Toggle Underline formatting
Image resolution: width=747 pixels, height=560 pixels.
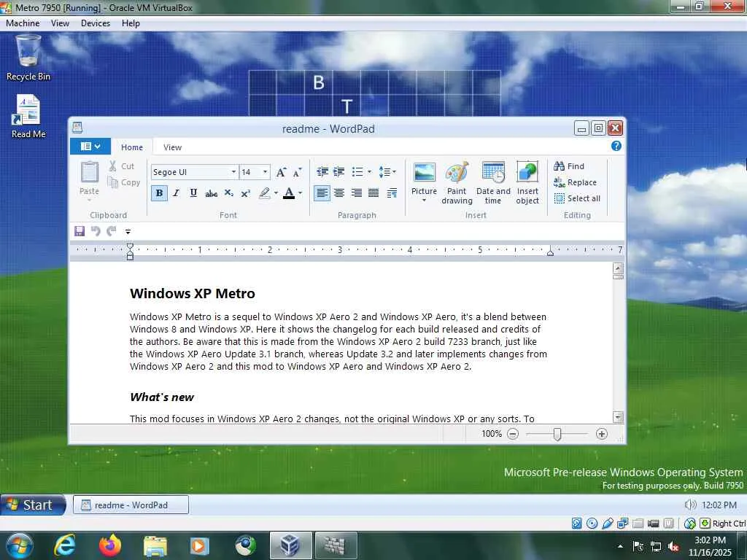pos(193,192)
